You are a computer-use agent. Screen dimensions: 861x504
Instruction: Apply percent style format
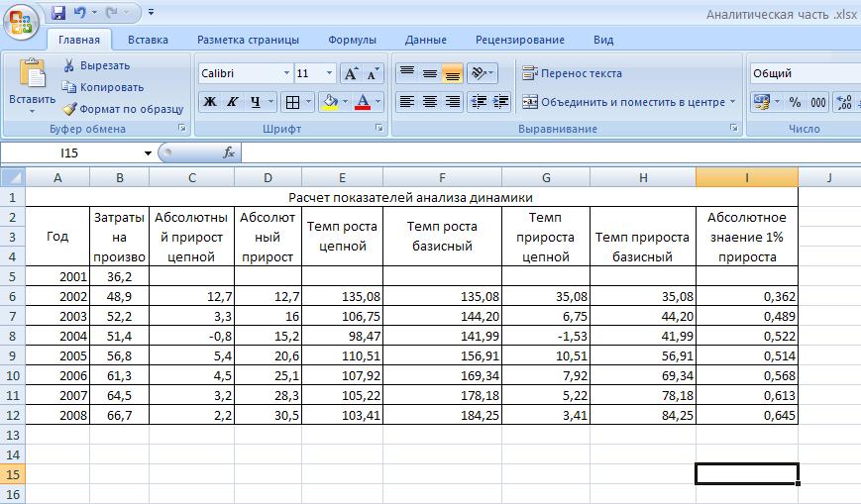(795, 102)
